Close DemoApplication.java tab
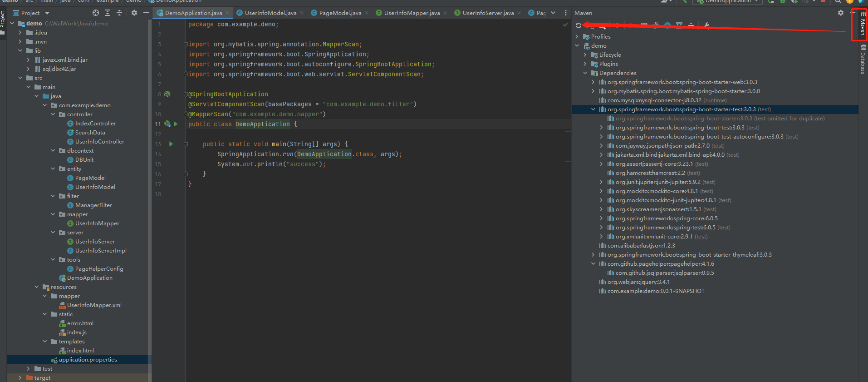This screenshot has height=382, width=868. coord(227,13)
